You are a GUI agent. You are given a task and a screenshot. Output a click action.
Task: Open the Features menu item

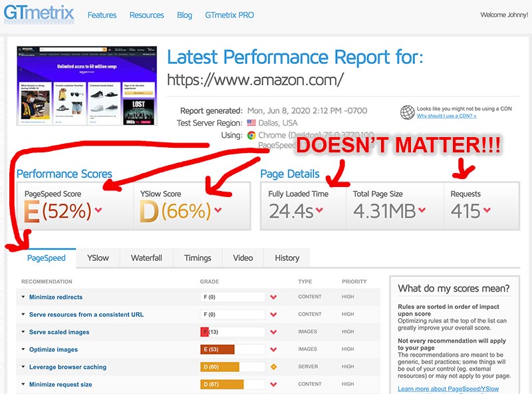click(x=102, y=15)
